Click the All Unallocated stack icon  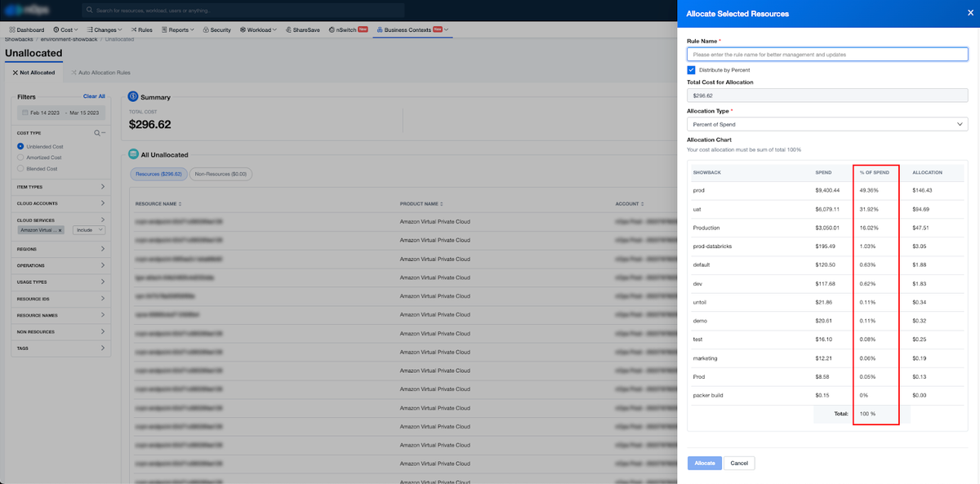click(x=133, y=154)
